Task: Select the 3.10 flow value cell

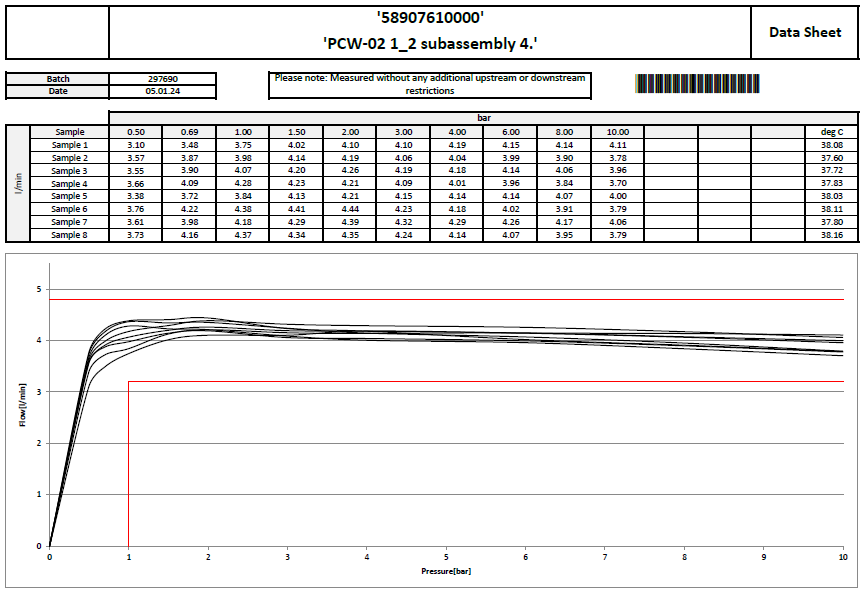Action: coord(136,145)
